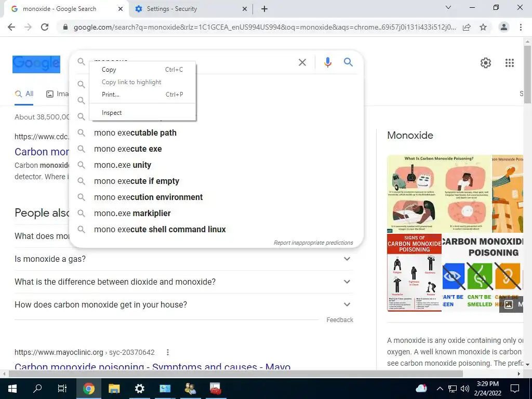Choose Print... from context menu
This screenshot has height=399, width=532.
(142, 95)
